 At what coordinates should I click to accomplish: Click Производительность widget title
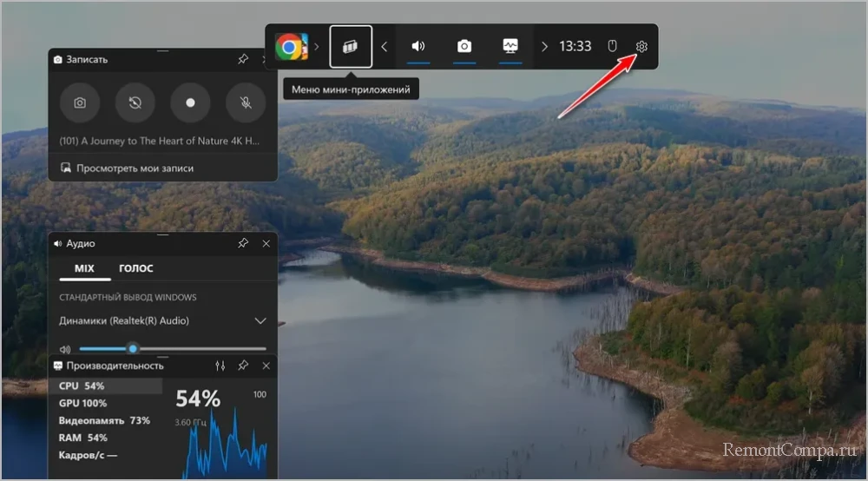tap(115, 366)
